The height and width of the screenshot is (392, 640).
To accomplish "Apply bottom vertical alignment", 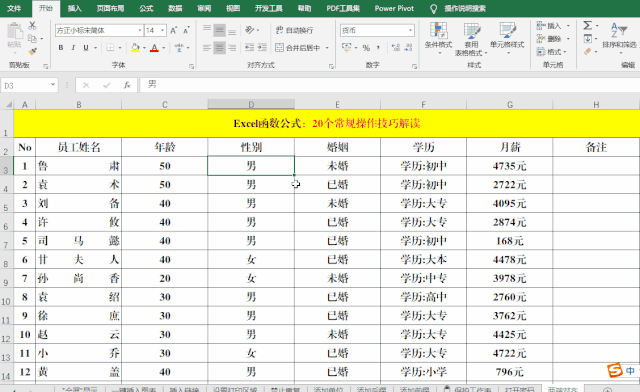I will tap(232, 30).
